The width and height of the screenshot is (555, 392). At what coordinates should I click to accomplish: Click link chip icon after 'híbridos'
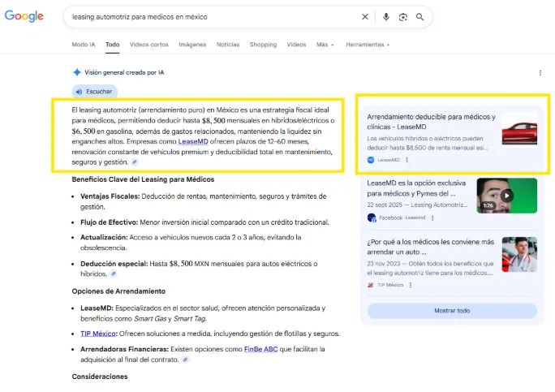pyautogui.click(x=114, y=274)
